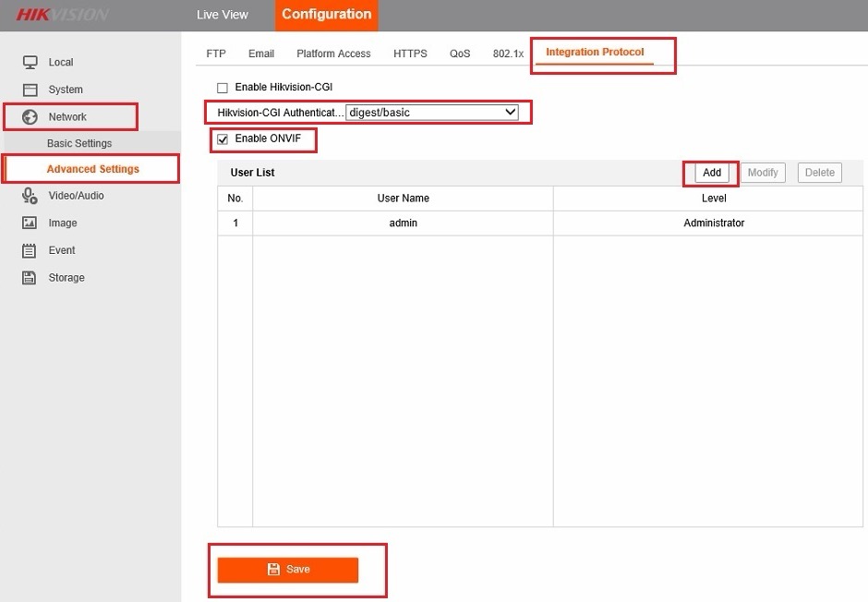The image size is (868, 602).
Task: Click the Storage disk icon
Action: click(x=30, y=278)
